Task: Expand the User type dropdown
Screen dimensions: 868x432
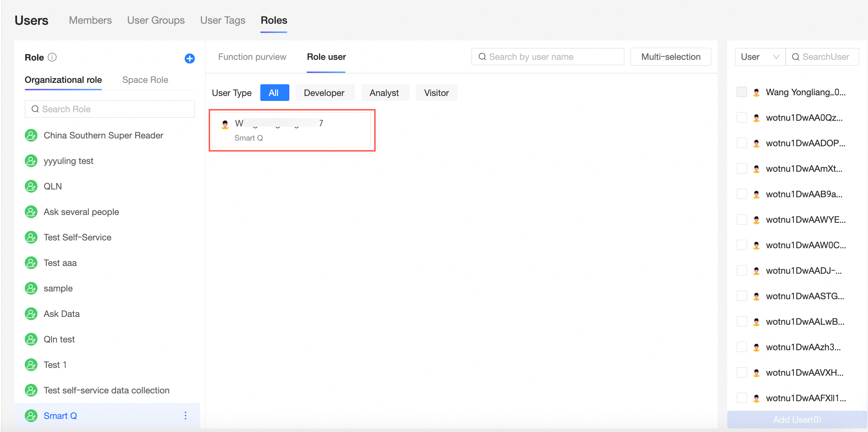Action: pyautogui.click(x=760, y=57)
